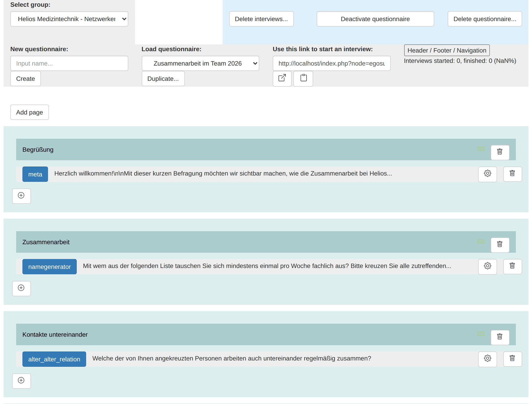532x404 pixels.
Task: Delete the Kontakte untereinander page with trash icon
Action: (x=500, y=337)
